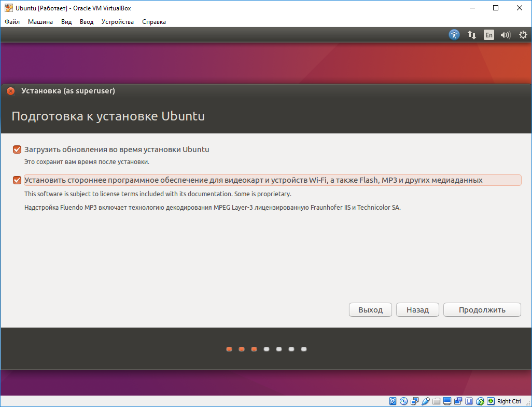Maximize the VirtualBox window
Screen dimensions: 532x407
[x=496, y=8]
